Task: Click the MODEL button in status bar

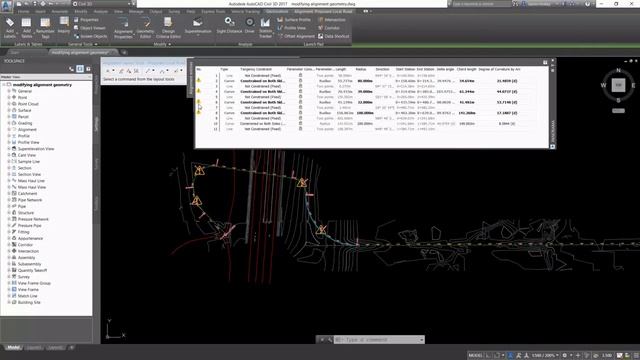Action: point(475,356)
